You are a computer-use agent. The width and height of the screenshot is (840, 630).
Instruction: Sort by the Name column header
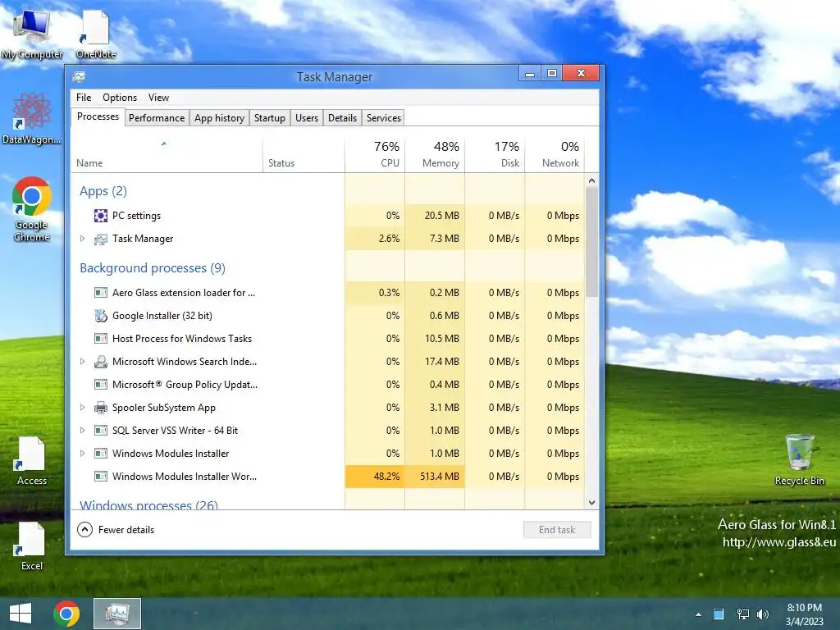tap(167, 155)
